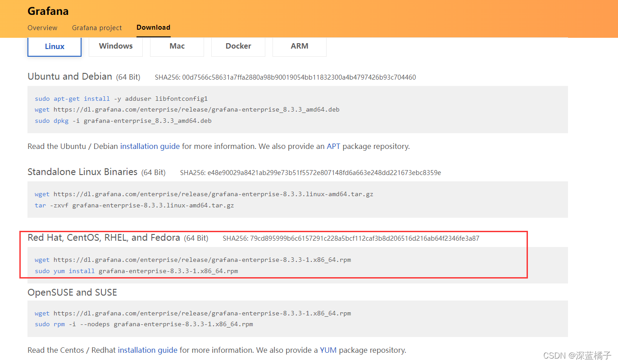This screenshot has width=618, height=364.
Task: Follow the APT package repository link
Action: tap(333, 146)
